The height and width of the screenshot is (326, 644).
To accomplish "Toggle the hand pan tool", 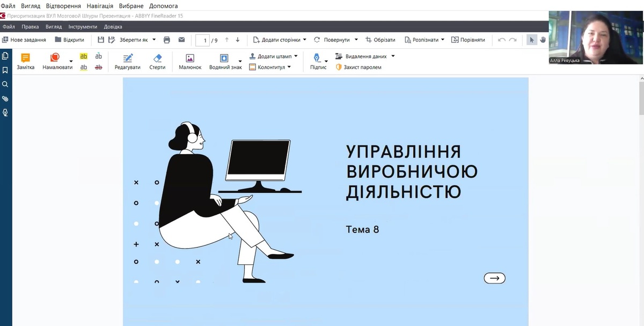I will click(x=543, y=40).
